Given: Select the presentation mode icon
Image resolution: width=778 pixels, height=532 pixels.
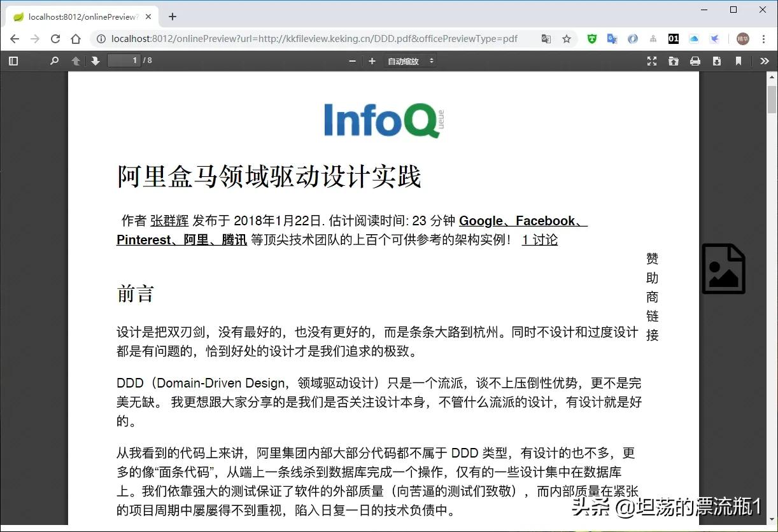Looking at the screenshot, I should 651,60.
